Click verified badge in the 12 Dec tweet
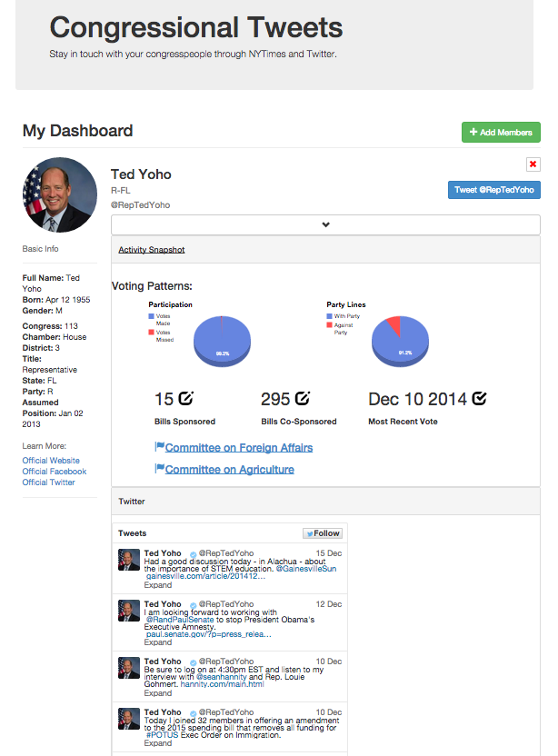The height and width of the screenshot is (756, 558). click(193, 604)
